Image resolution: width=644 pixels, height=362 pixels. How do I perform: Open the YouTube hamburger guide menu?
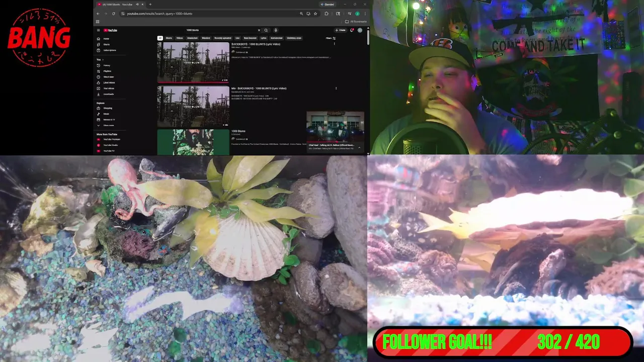[x=98, y=30]
